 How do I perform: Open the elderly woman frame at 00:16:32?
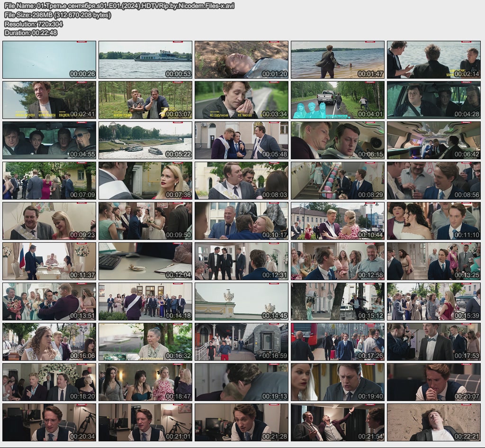(145, 342)
